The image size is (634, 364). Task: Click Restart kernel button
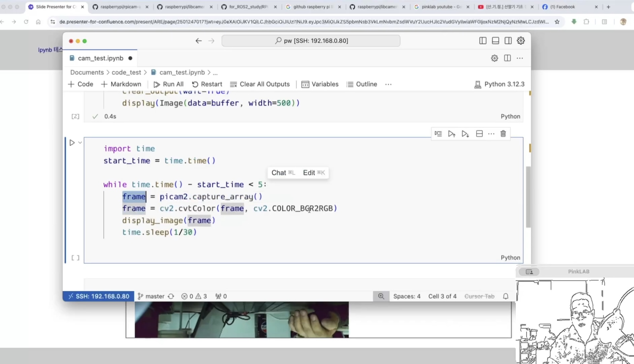(207, 84)
